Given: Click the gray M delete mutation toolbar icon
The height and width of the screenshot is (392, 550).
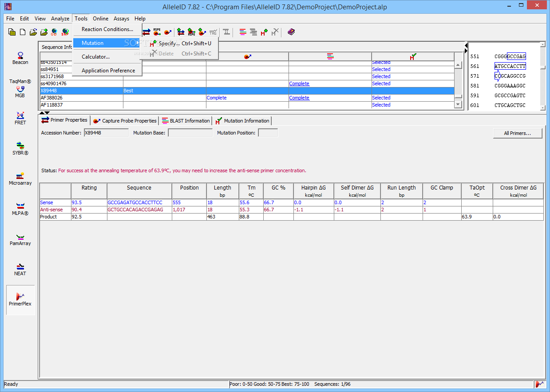Looking at the screenshot, I should click(275, 32).
